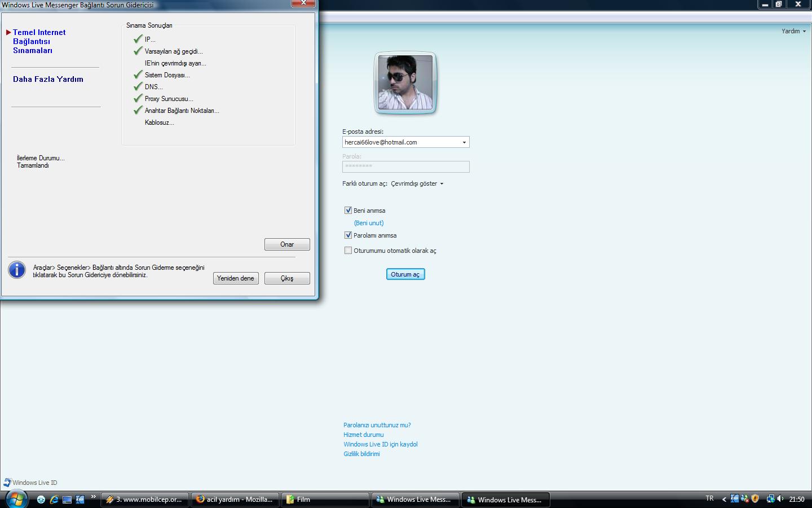
Task: Click the Windows Start orb
Action: tap(16, 499)
